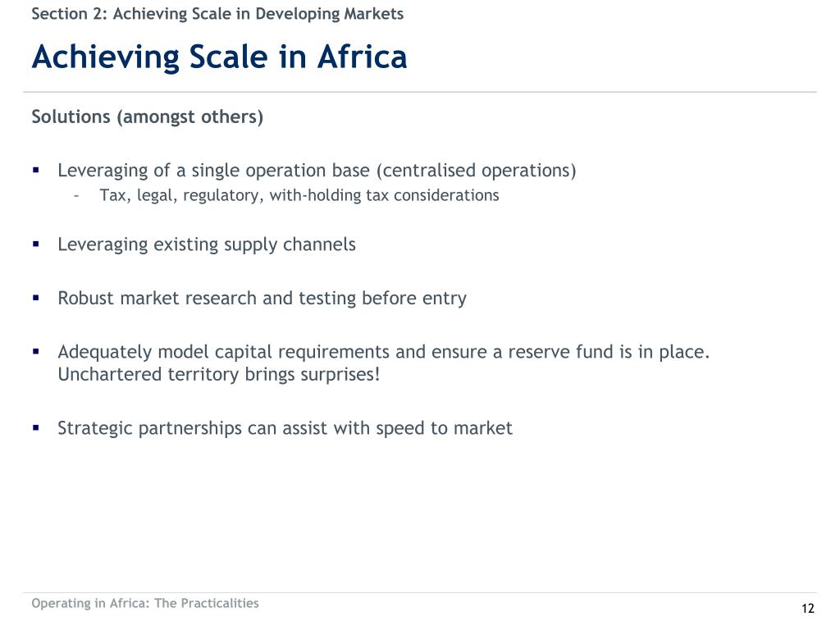Click the footer Operating in Africa: The Practicalities
The width and height of the screenshot is (840, 630).
pos(144,603)
